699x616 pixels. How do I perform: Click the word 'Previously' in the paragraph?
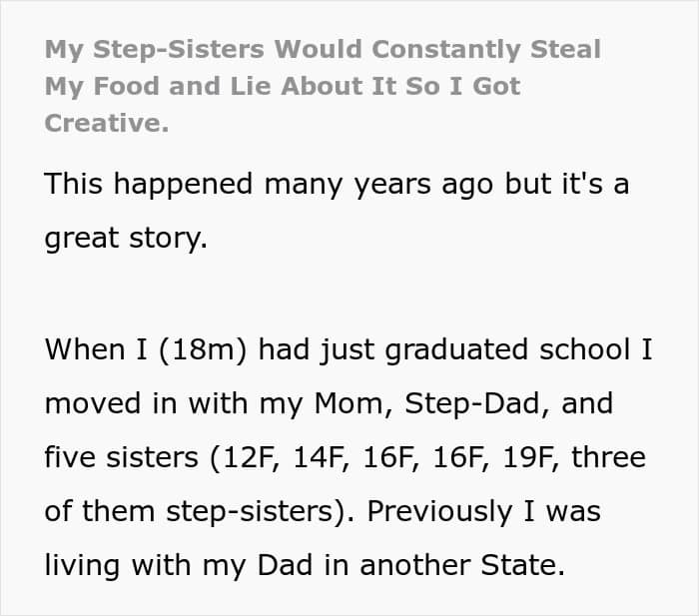[439, 512]
